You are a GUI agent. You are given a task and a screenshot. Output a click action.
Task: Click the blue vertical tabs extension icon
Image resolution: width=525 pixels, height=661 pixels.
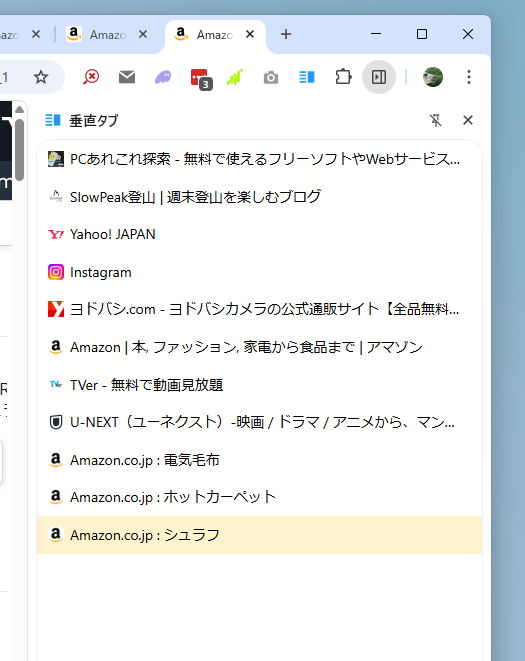click(x=307, y=77)
